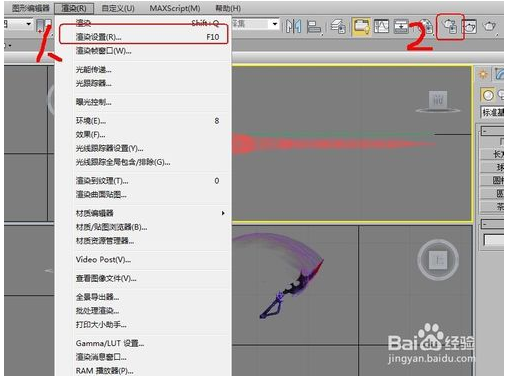Open the named selection sets dropdown

275,24
